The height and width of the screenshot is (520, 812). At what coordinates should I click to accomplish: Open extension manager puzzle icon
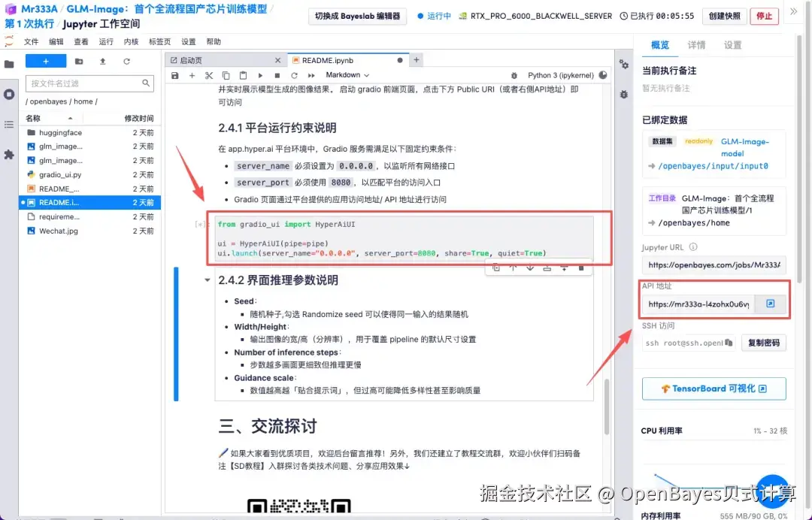[9, 154]
